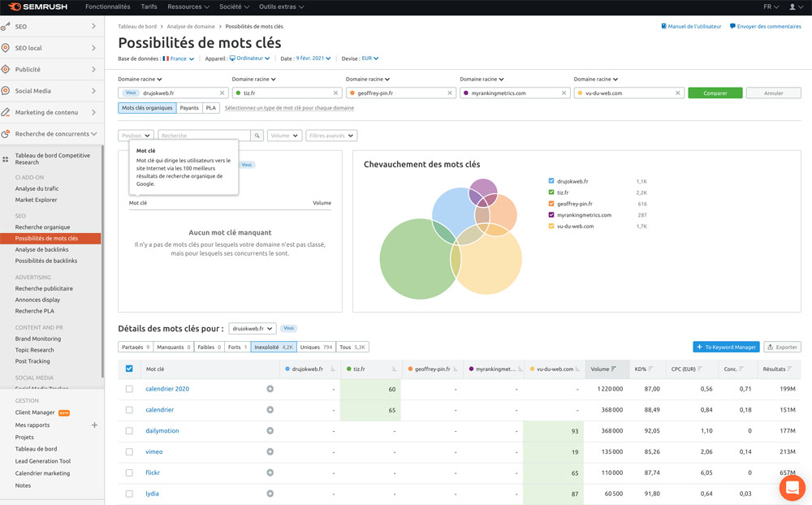Check the calendrier 2020 row checkbox
The width and height of the screenshot is (812, 505).
(129, 389)
